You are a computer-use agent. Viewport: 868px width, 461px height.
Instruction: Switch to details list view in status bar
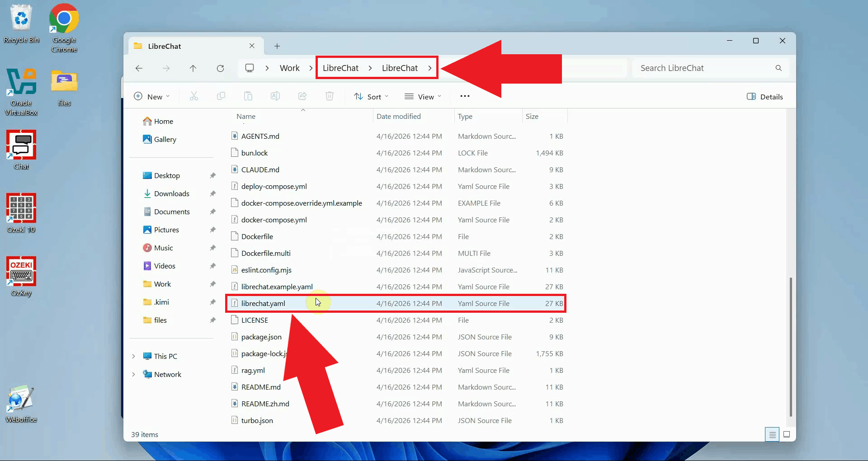click(x=772, y=435)
